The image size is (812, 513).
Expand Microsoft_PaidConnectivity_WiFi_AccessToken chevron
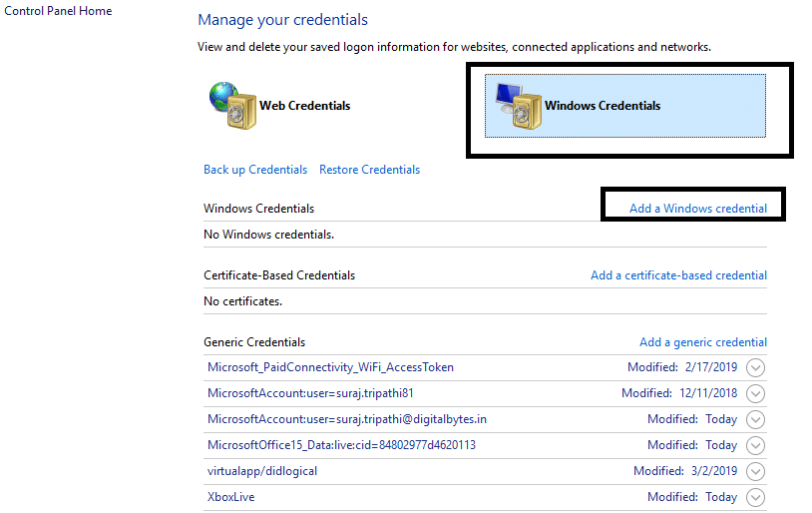coord(755,368)
